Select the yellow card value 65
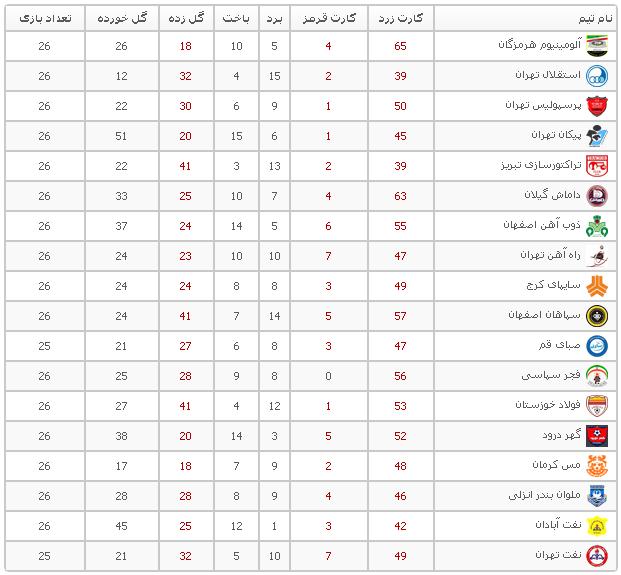The width and height of the screenshot is (621, 575). coord(400,46)
